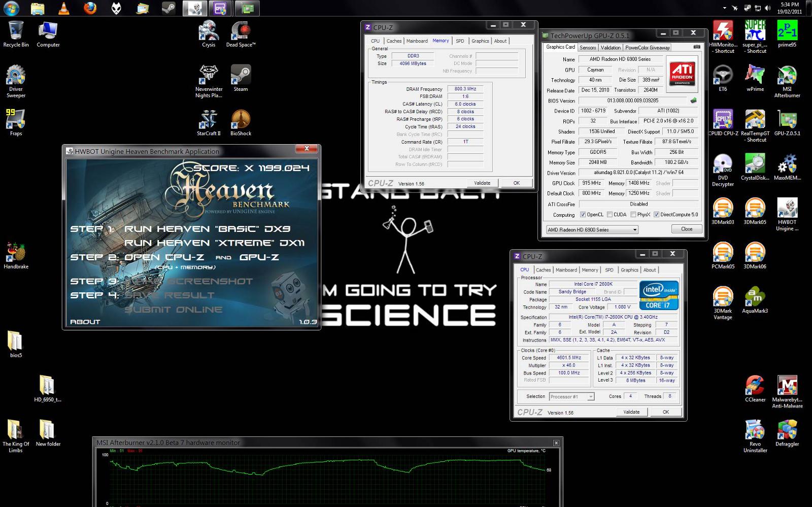Viewport: 812px width, 507px height.
Task: Click Run Heaven "Xtreme" DX11
Action: pyautogui.click(x=214, y=243)
